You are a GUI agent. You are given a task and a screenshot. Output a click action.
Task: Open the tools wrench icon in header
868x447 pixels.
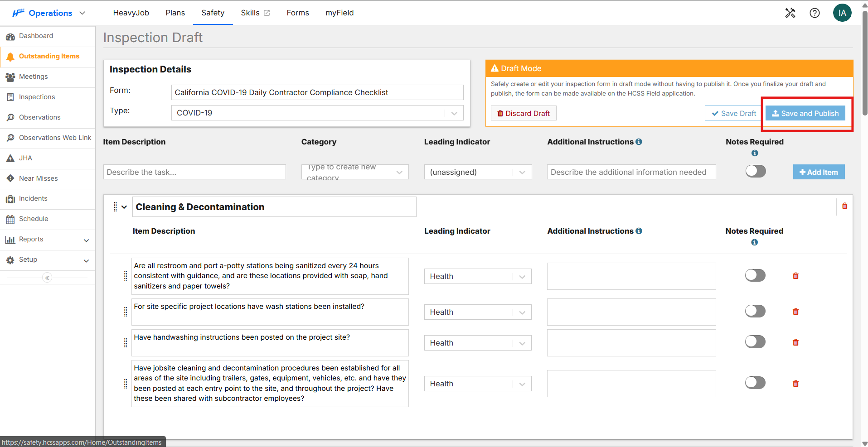coord(790,13)
